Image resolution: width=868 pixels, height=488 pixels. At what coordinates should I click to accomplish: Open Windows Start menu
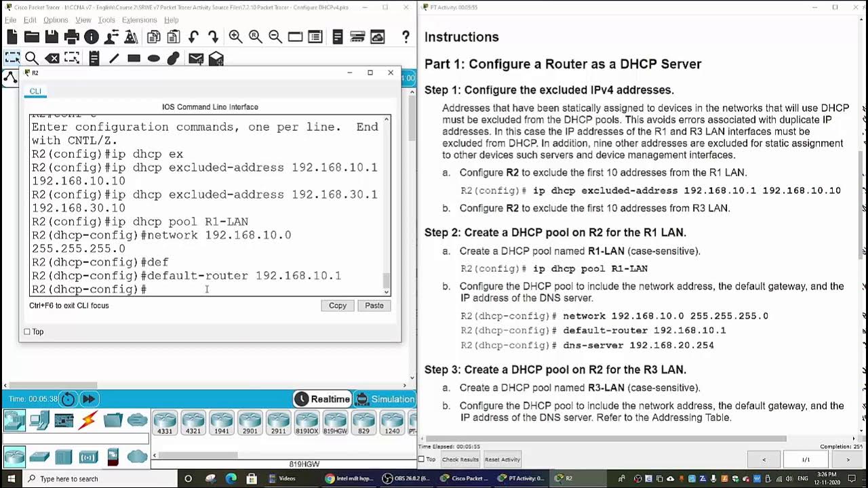[12, 479]
